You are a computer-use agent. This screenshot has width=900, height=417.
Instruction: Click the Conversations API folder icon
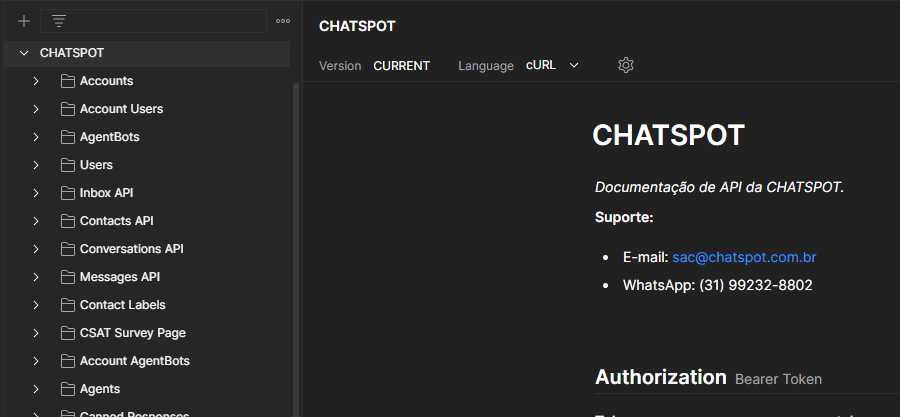point(68,249)
